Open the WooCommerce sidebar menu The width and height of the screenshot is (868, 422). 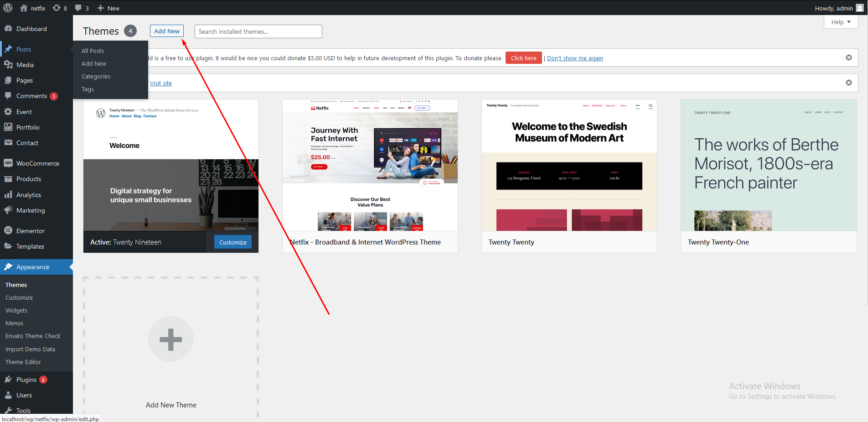tap(37, 163)
